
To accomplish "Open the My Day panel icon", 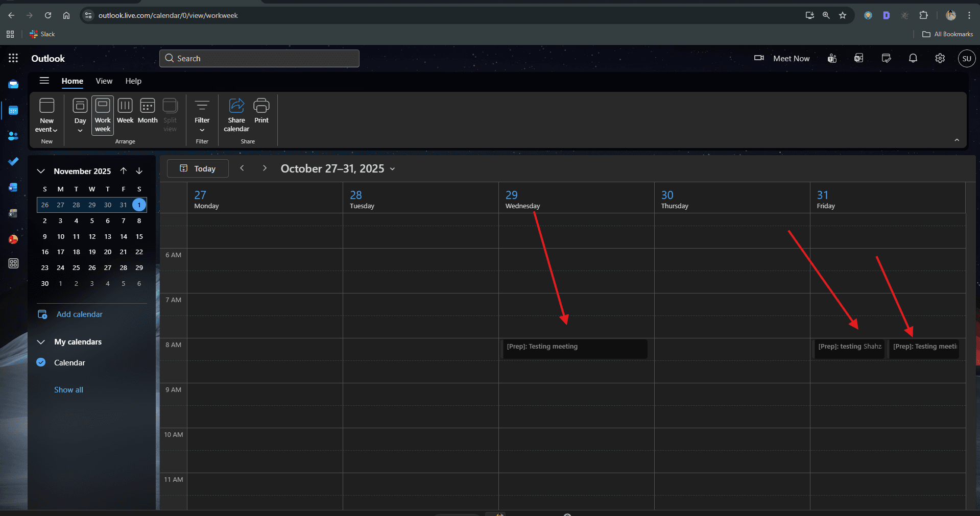I will pos(887,58).
